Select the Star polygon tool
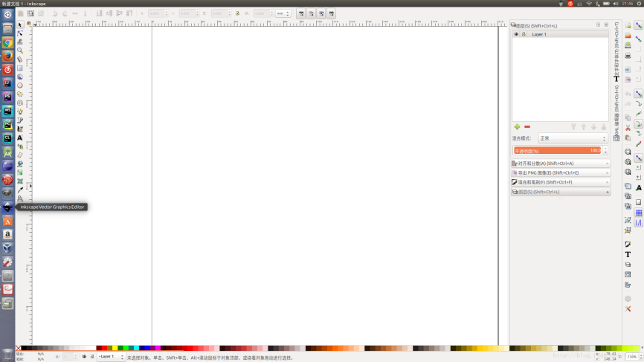This screenshot has height=362, width=644. point(20,94)
